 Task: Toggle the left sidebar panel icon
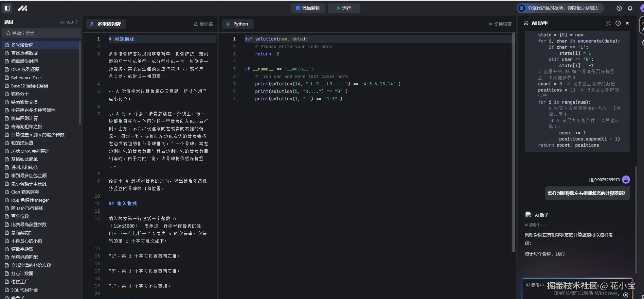(x=7, y=8)
